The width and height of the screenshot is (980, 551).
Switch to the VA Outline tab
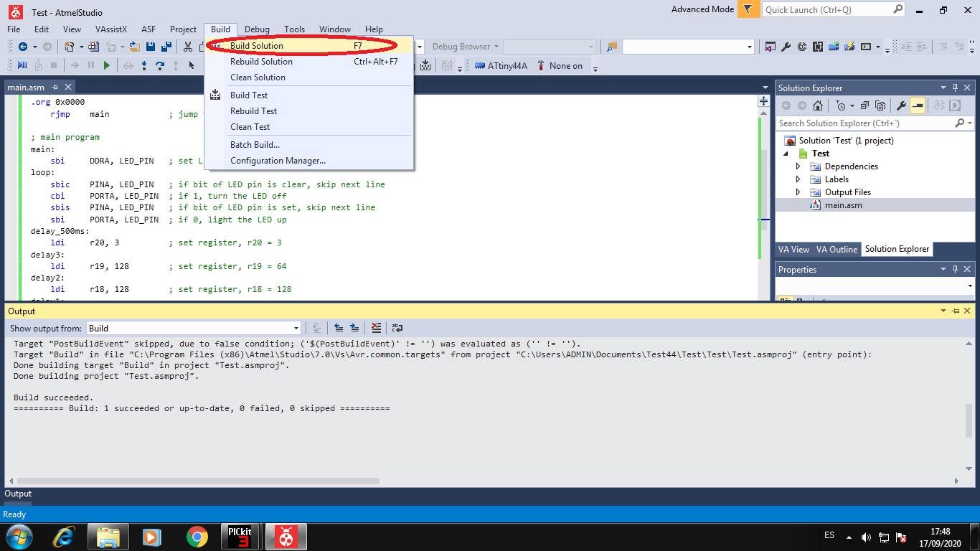coord(837,250)
